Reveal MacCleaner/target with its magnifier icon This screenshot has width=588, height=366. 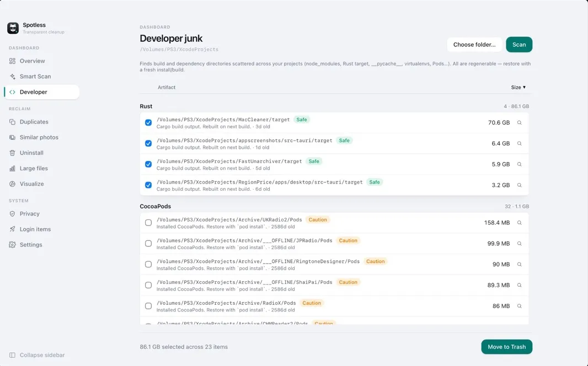[520, 122]
